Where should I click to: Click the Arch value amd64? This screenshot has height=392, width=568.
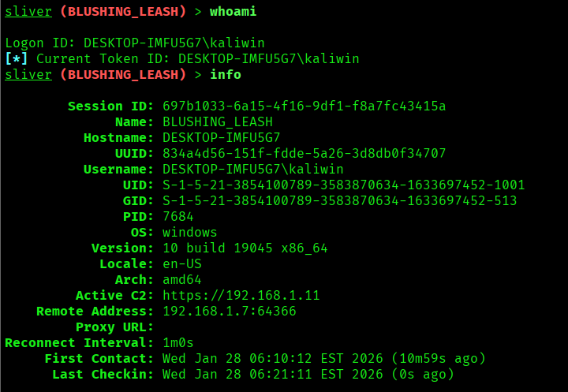coord(182,280)
